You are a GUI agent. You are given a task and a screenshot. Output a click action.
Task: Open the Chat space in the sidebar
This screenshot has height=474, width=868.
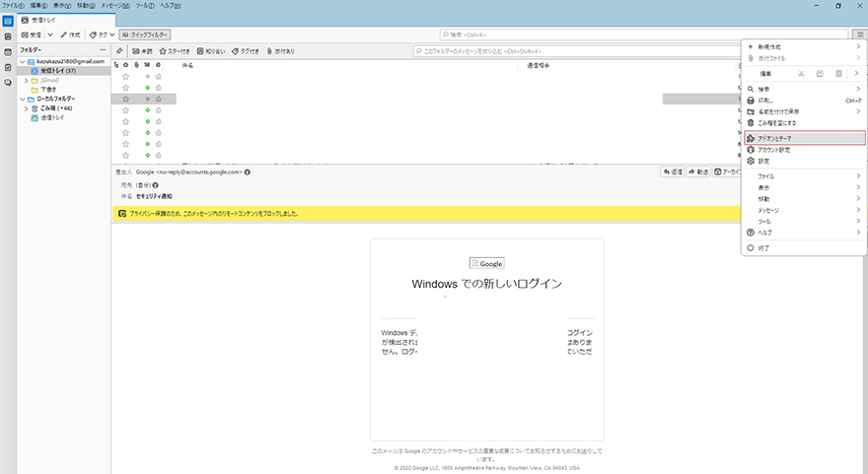(8, 83)
